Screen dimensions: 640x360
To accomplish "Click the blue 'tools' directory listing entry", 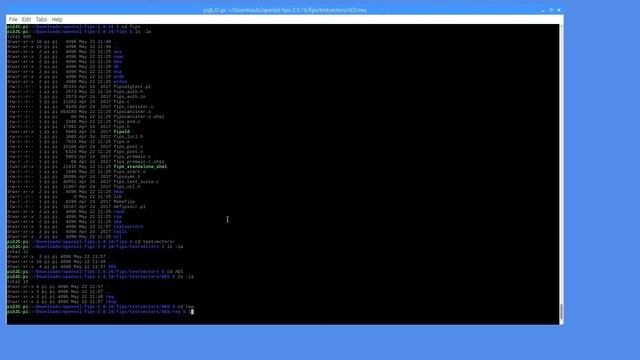I will pos(120,232).
